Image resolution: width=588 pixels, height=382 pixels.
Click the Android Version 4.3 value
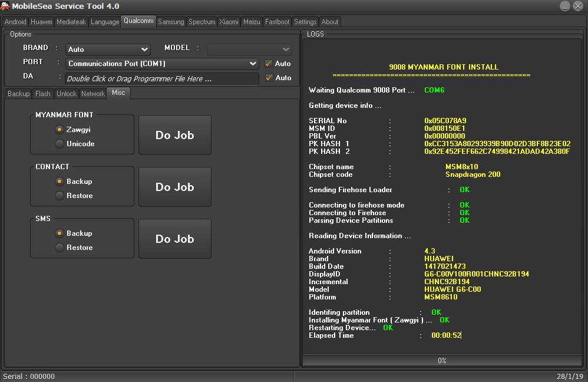click(x=430, y=251)
